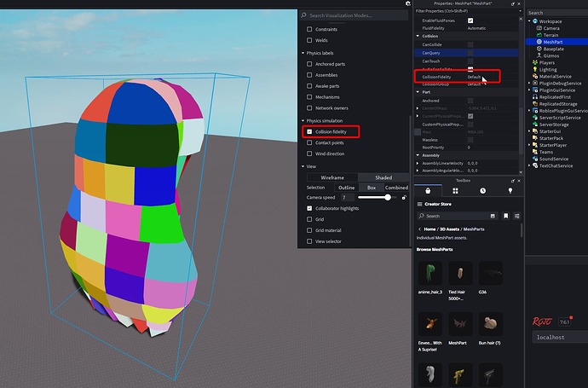Click the StarterPack icon
Screen dimensions: 588x388
tap(535, 138)
